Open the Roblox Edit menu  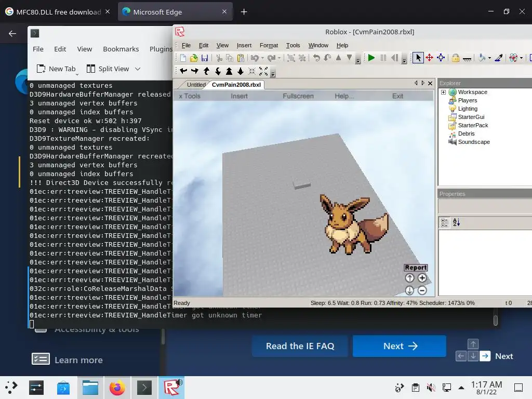[x=204, y=45]
